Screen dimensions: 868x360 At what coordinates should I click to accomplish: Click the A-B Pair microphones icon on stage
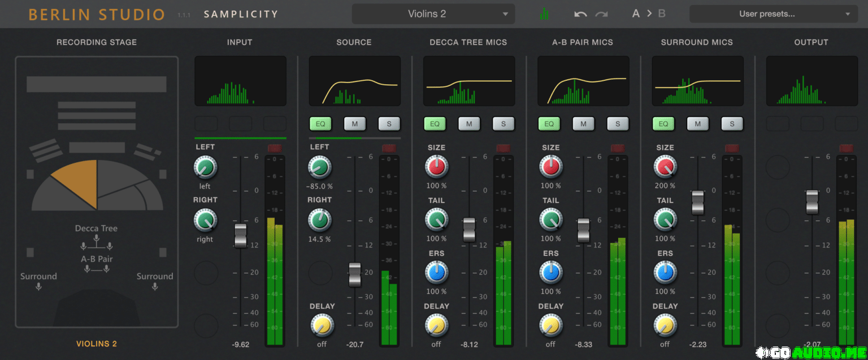click(97, 269)
